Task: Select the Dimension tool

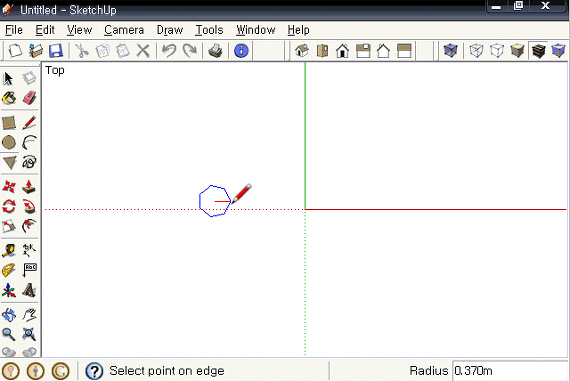Action: (x=29, y=251)
